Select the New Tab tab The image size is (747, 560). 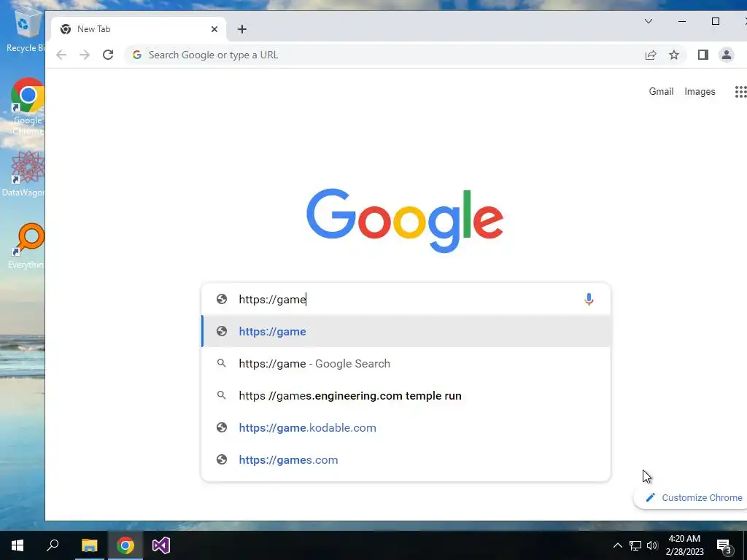(138, 29)
